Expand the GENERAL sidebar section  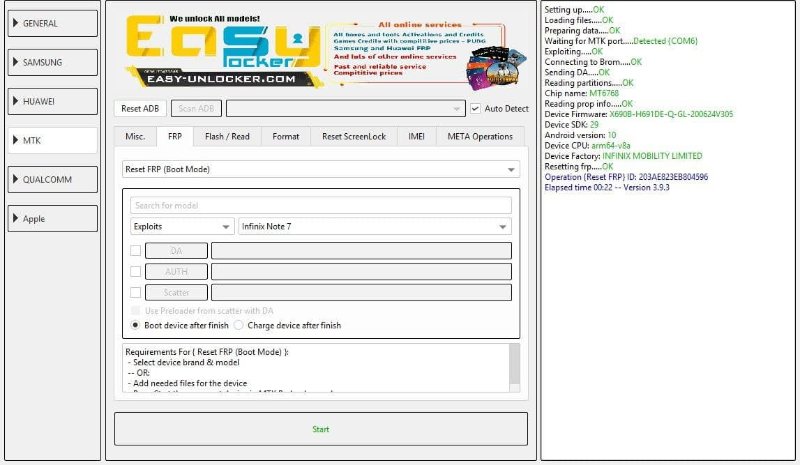coord(53,23)
